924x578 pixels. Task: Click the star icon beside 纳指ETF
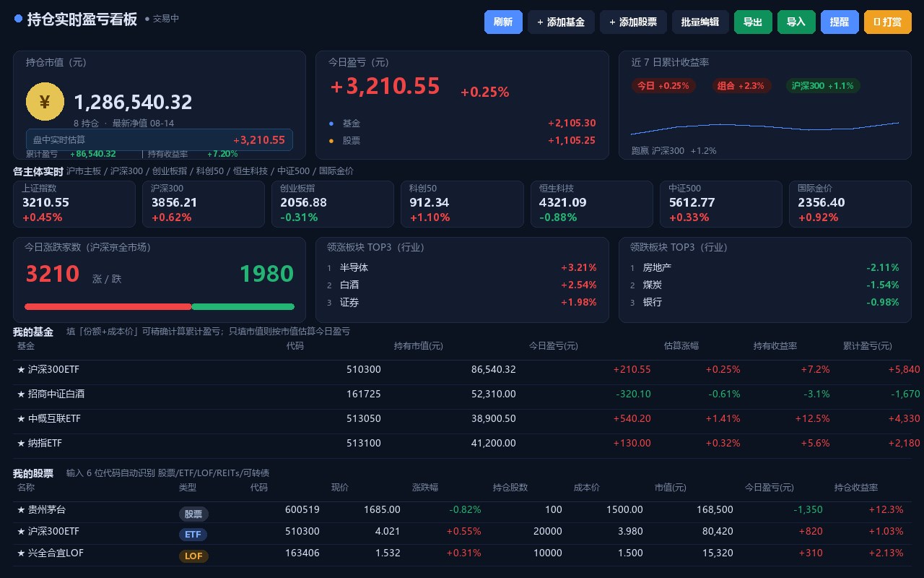(x=21, y=443)
